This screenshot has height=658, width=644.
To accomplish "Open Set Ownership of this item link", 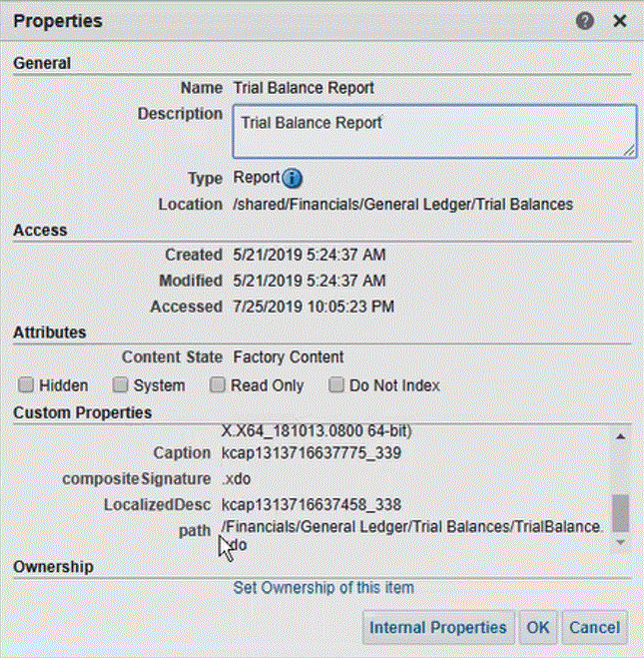I will coord(323,588).
